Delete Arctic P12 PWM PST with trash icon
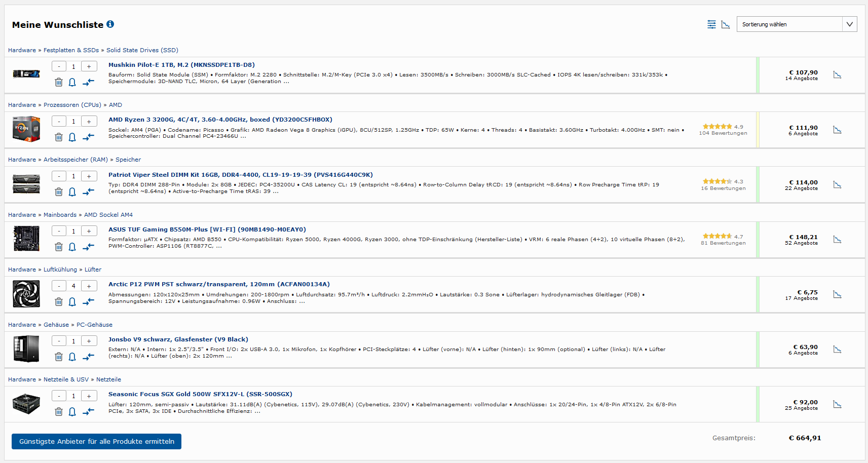This screenshot has width=868, height=463. [x=59, y=301]
